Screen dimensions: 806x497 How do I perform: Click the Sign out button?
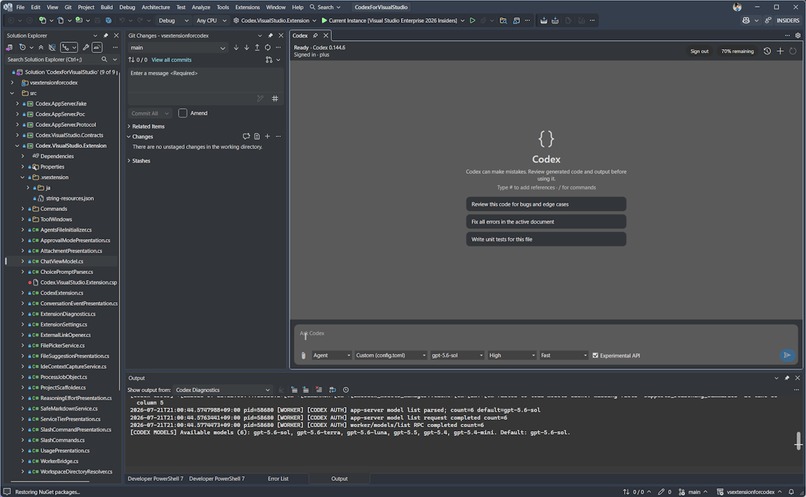tap(699, 51)
